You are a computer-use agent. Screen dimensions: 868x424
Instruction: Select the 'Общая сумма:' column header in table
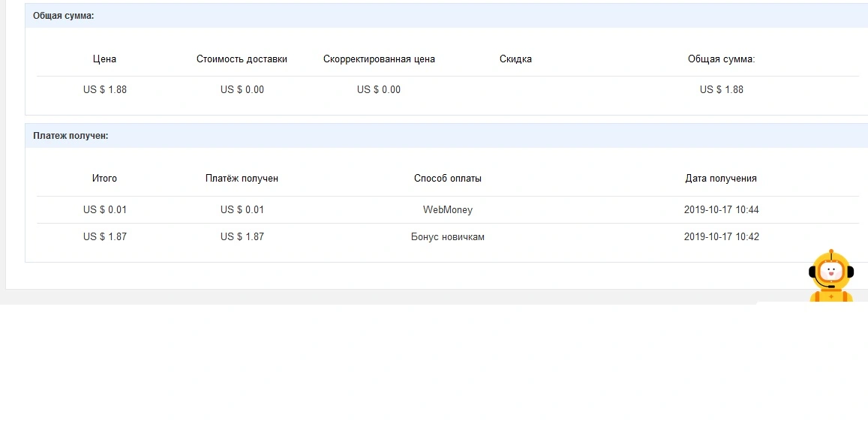point(721,59)
